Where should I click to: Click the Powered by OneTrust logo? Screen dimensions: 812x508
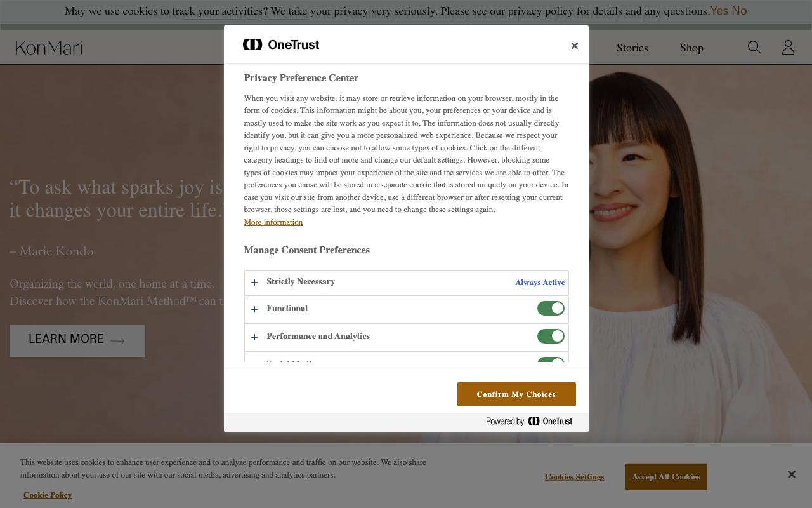(529, 421)
